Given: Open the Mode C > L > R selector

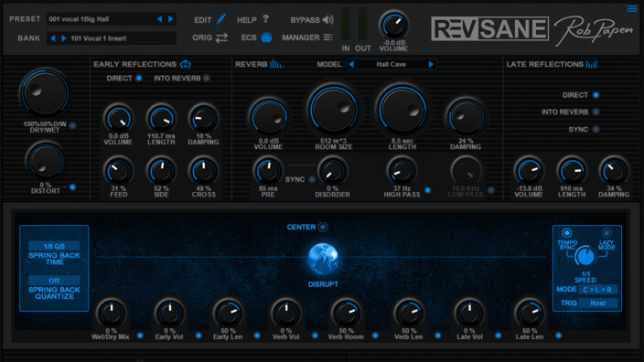Looking at the screenshot, I should click(597, 290).
